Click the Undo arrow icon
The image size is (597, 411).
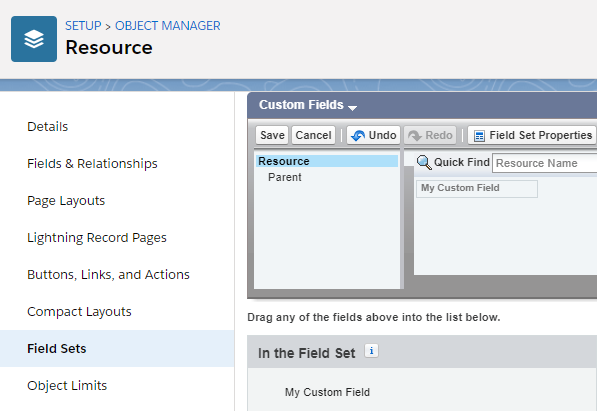[x=358, y=135]
